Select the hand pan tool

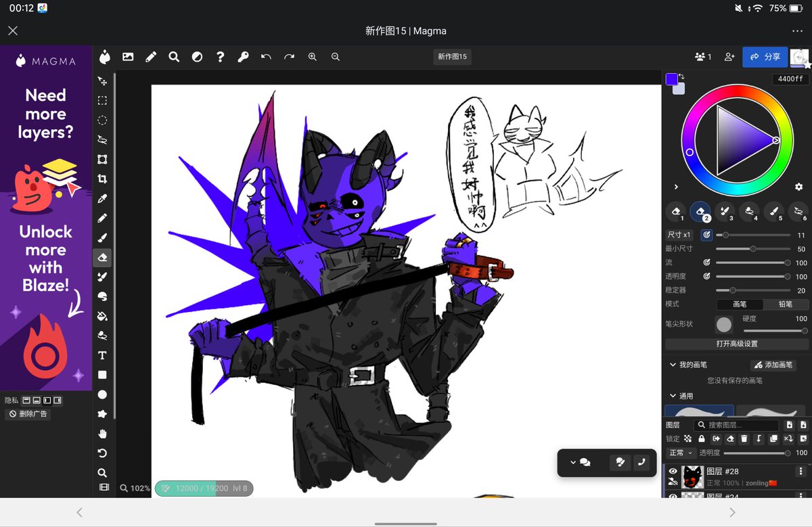102,434
